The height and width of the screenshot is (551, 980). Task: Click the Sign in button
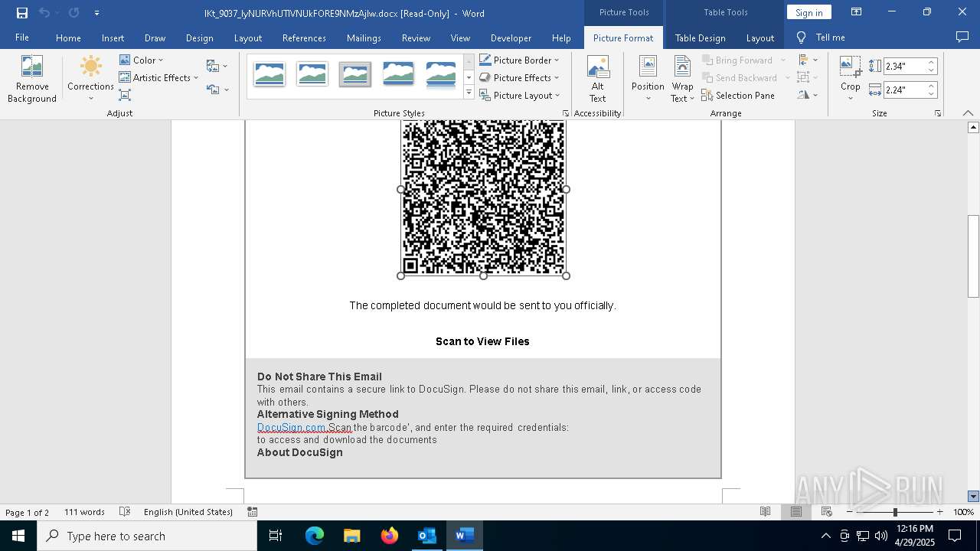[808, 12]
